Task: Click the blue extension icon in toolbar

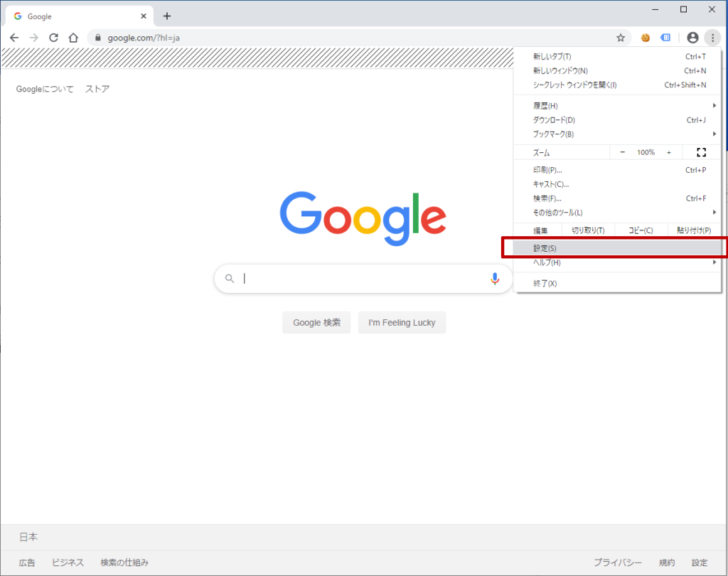Action: pos(665,38)
